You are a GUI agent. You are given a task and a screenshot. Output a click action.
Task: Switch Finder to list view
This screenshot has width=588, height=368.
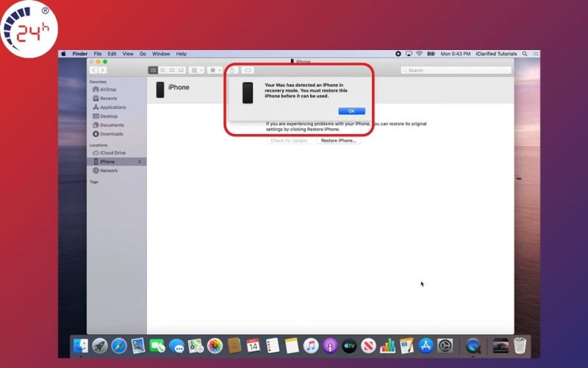[162, 70]
